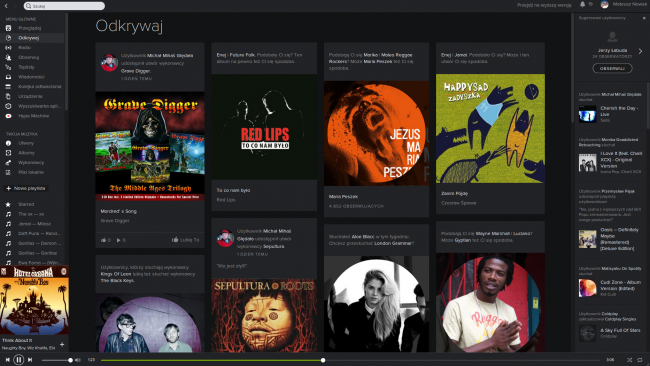Open Radio from the sidebar
This screenshot has height=366, width=650.
click(24, 48)
